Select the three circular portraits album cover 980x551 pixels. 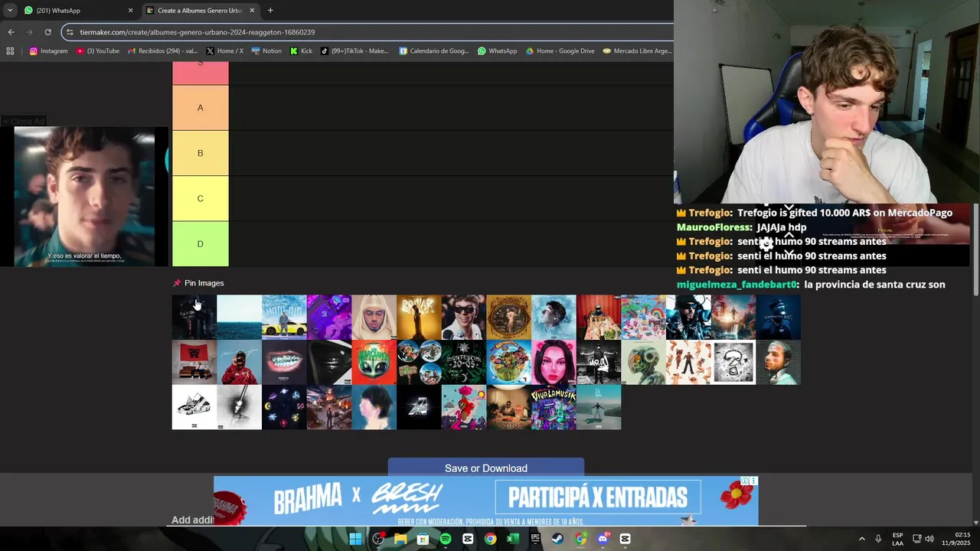coord(419,362)
